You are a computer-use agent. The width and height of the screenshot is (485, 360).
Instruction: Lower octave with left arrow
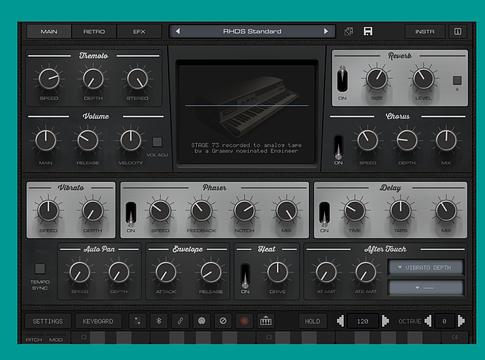(x=428, y=321)
